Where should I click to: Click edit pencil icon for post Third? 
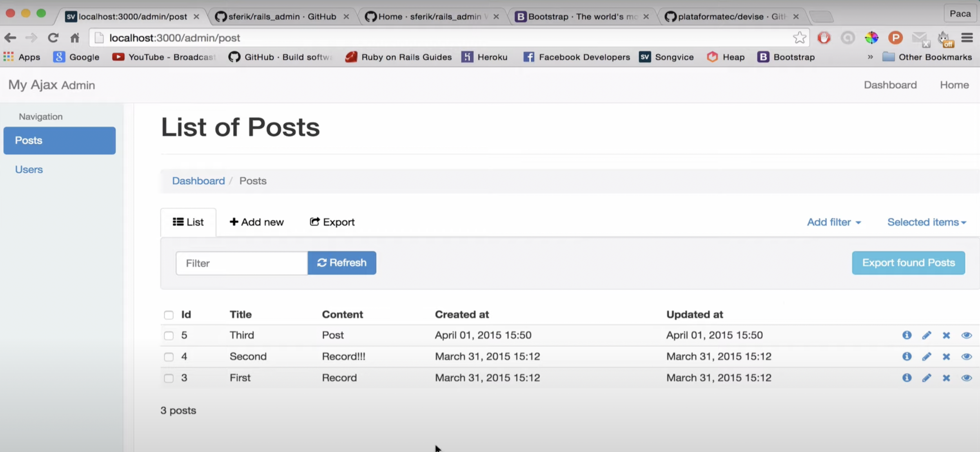pyautogui.click(x=926, y=335)
